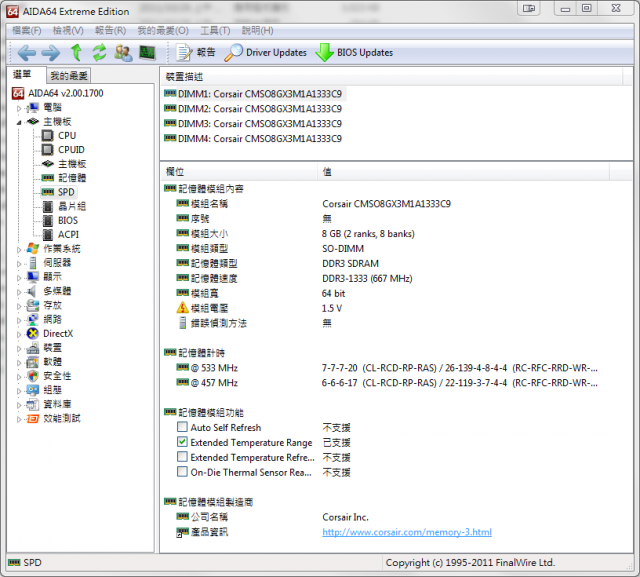Expand the 電腦 tree node

pos(19,109)
